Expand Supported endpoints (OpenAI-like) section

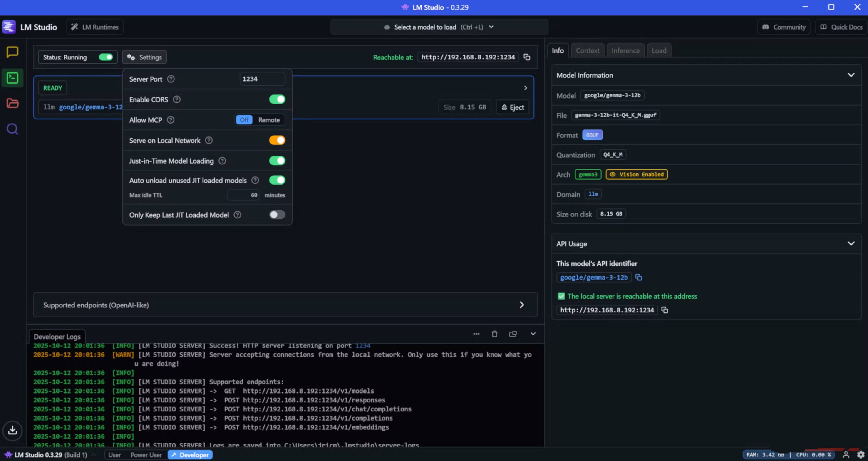[521, 305]
